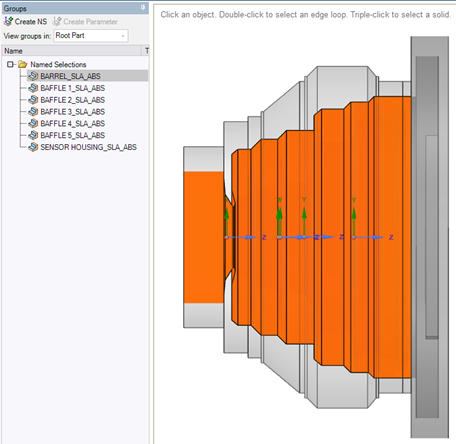
Task: Select BAFFLE 4_SLA_ABS in the groups tree
Action: coord(73,123)
